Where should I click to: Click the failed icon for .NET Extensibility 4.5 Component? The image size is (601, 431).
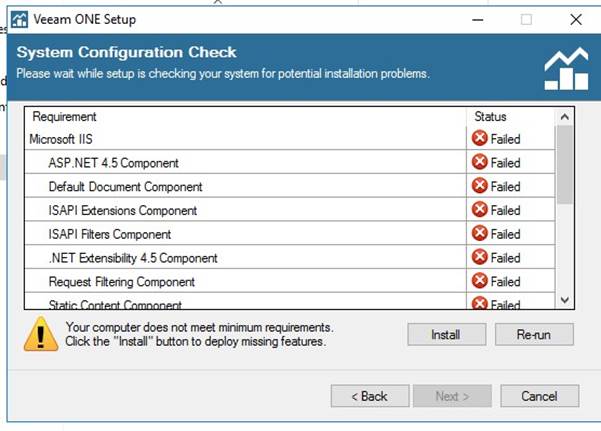[x=479, y=257]
